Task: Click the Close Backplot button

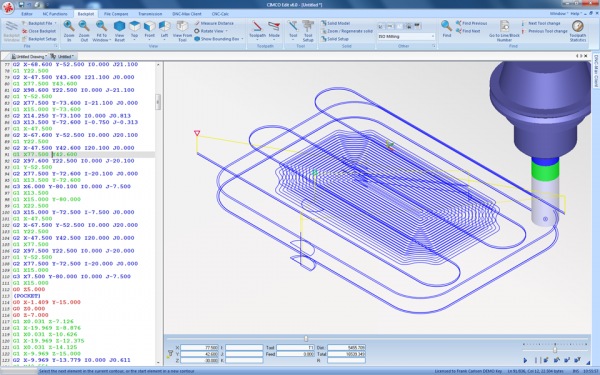Action: [x=39, y=31]
